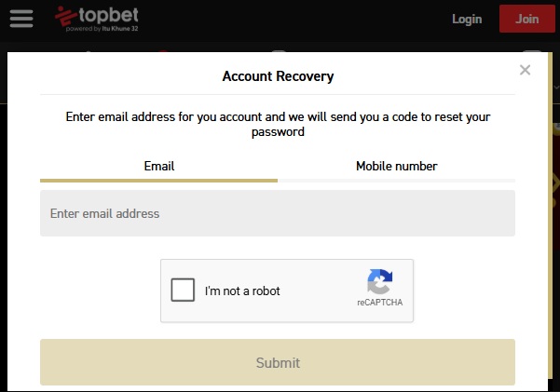The image size is (560, 392).
Task: Click the gold diamond icon behind dialog
Action: pyautogui.click(x=554, y=184)
